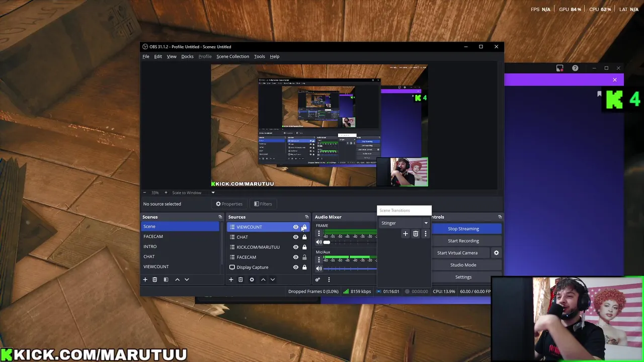644x362 pixels.
Task: Remove the Stinger transition with the trash icon
Action: pos(416,234)
